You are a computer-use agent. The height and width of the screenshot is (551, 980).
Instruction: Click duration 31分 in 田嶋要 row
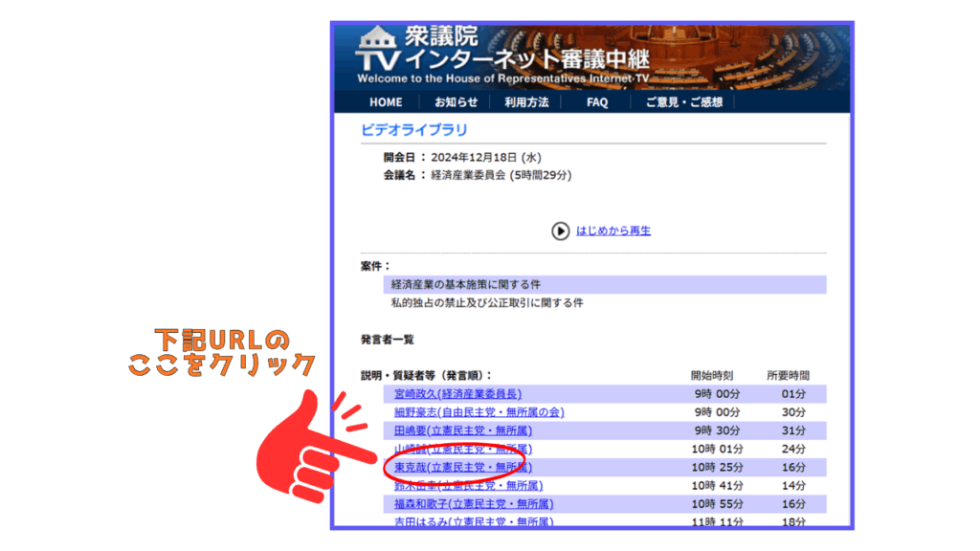coord(793,430)
